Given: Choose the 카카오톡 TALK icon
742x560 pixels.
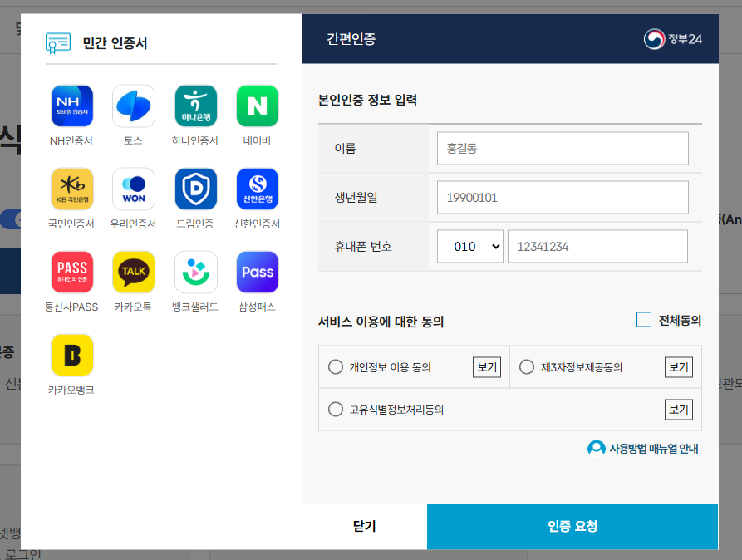Looking at the screenshot, I should coord(134,273).
